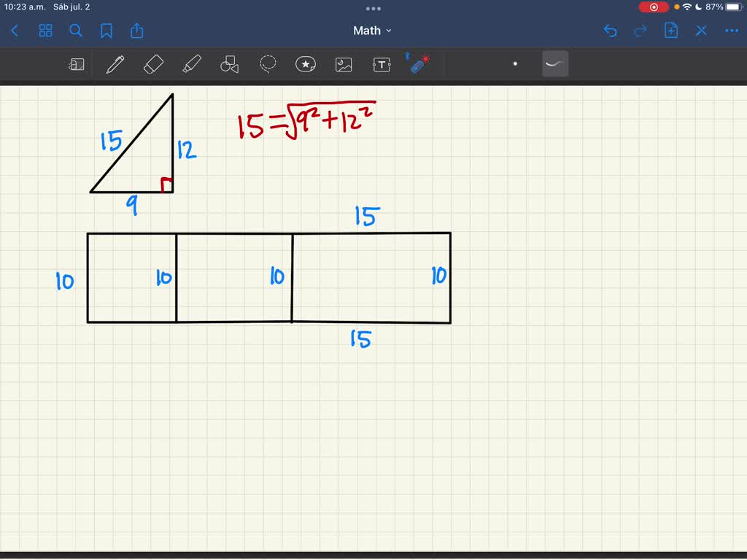This screenshot has height=560, width=747.
Task: Go back using the back arrow
Action: tap(15, 31)
